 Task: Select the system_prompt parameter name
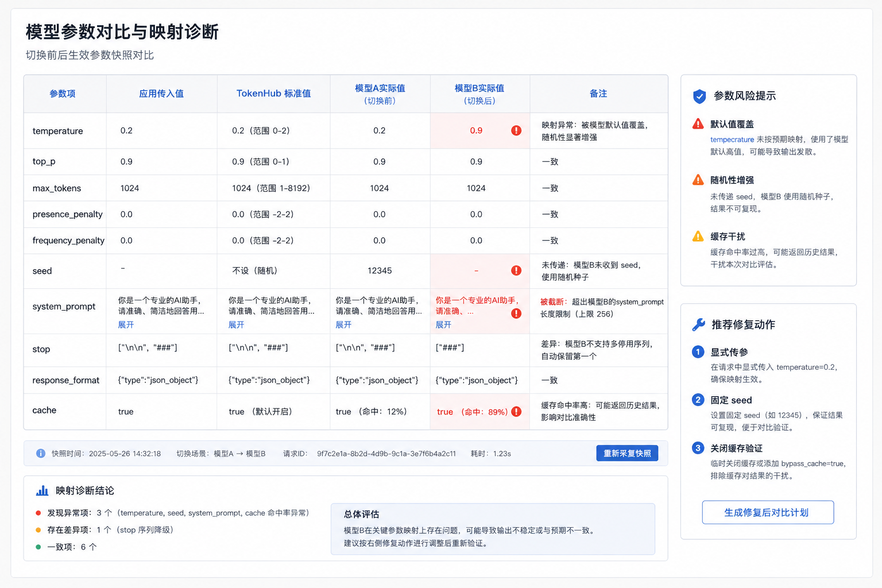click(64, 307)
